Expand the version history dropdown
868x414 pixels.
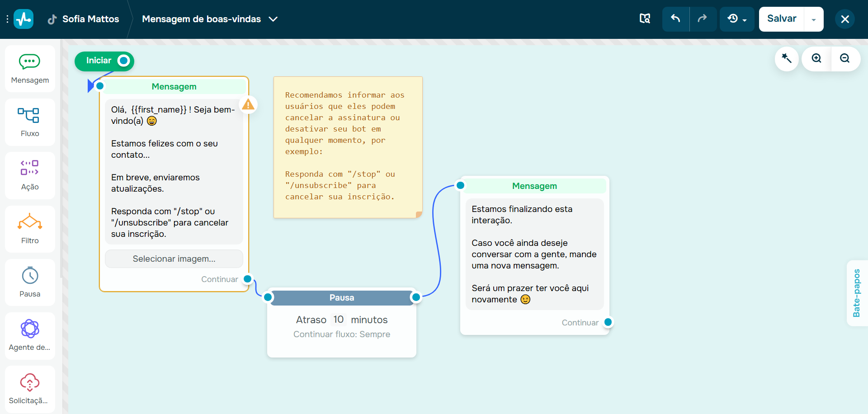point(736,19)
